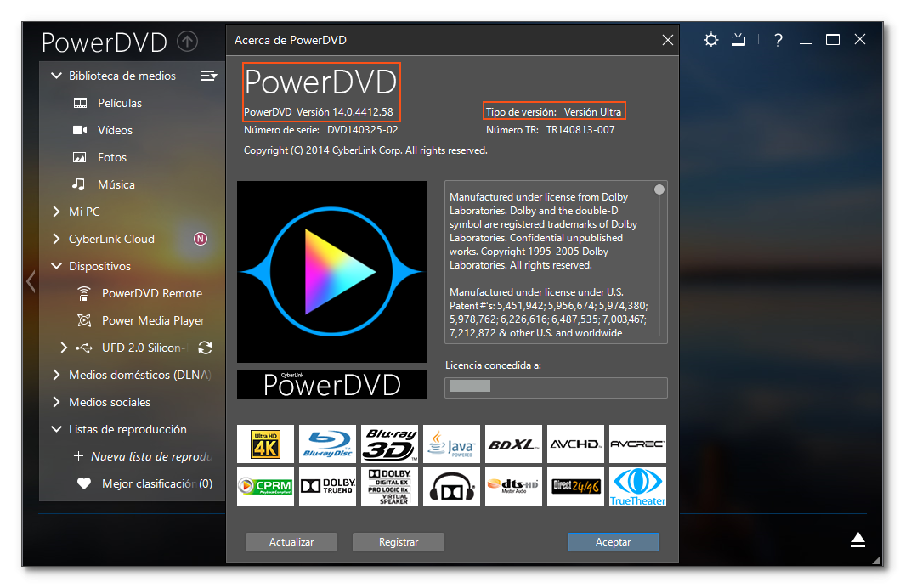Click the PowerDVD upgrade arrow icon
This screenshot has width=905, height=588.
click(187, 42)
